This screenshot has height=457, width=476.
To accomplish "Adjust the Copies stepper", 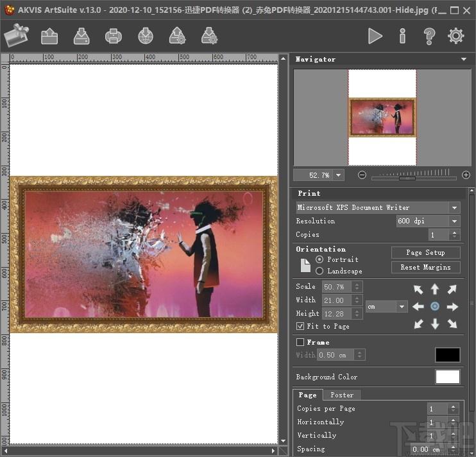I will [x=454, y=234].
